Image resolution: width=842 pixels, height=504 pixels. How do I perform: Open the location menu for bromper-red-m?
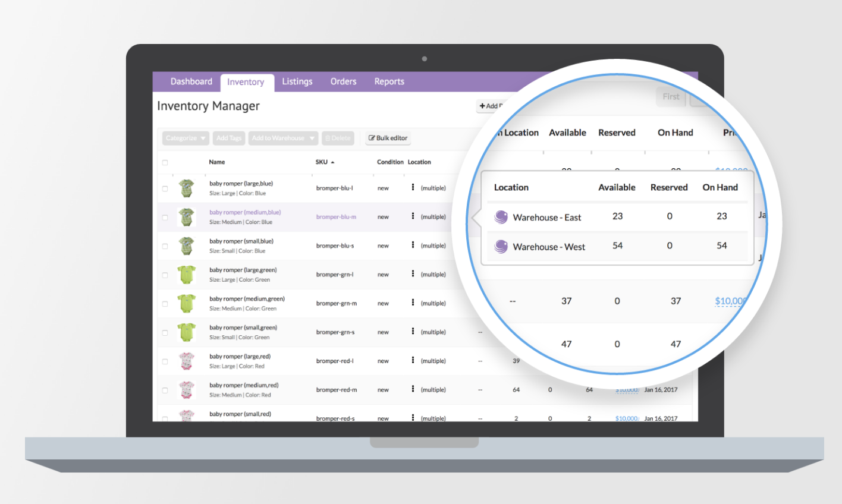point(411,389)
